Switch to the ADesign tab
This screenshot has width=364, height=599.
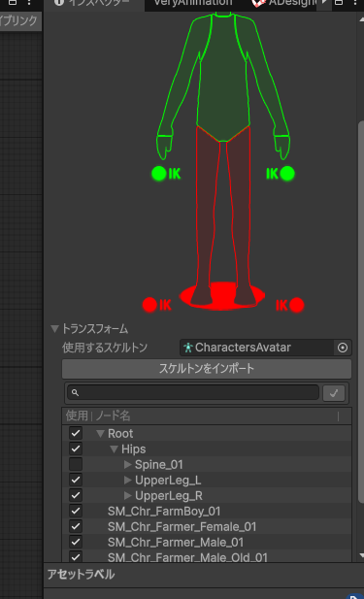pos(284,3)
